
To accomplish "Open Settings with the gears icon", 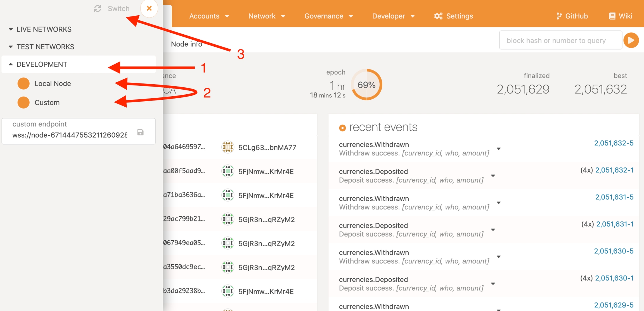I will click(438, 16).
